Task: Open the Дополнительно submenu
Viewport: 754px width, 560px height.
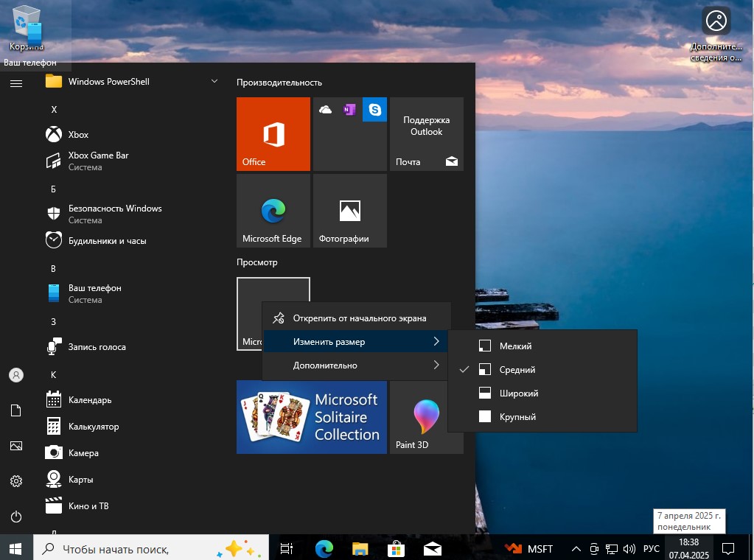Action: (x=357, y=365)
